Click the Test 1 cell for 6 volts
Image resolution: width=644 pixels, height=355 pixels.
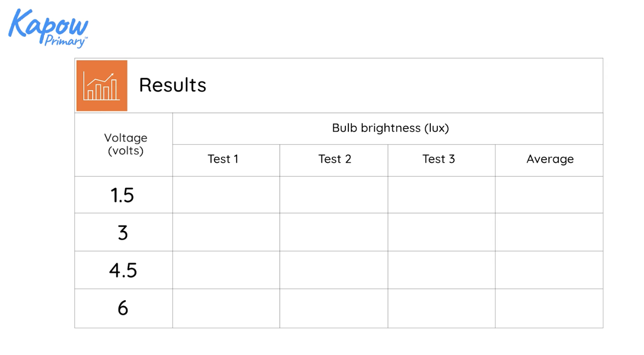coord(226,309)
